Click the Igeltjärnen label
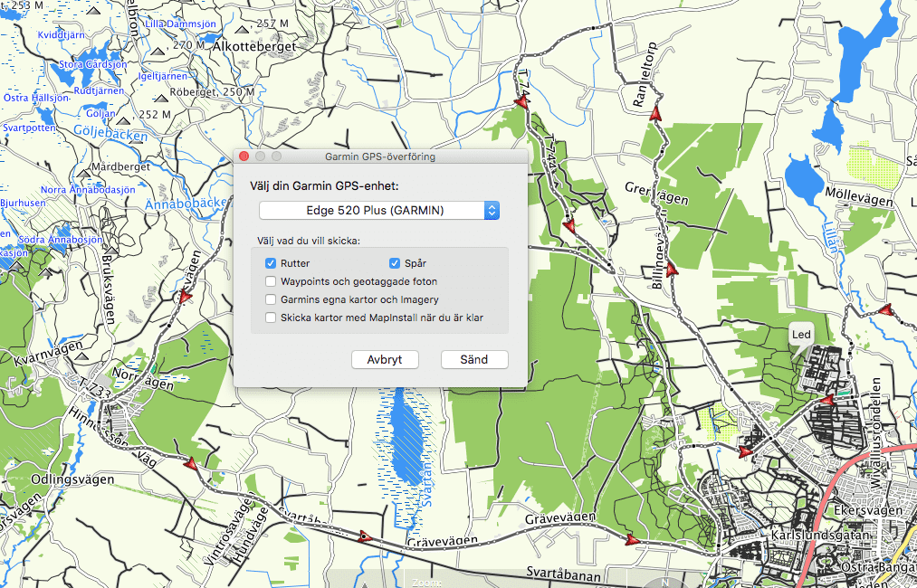Image resolution: width=917 pixels, height=588 pixels. (x=163, y=76)
